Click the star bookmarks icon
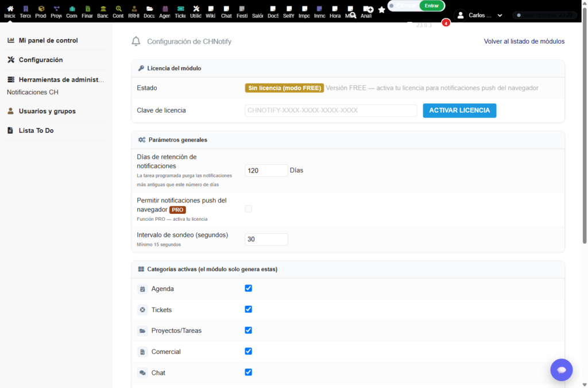Viewport: 588px width, 388px height. click(x=382, y=10)
